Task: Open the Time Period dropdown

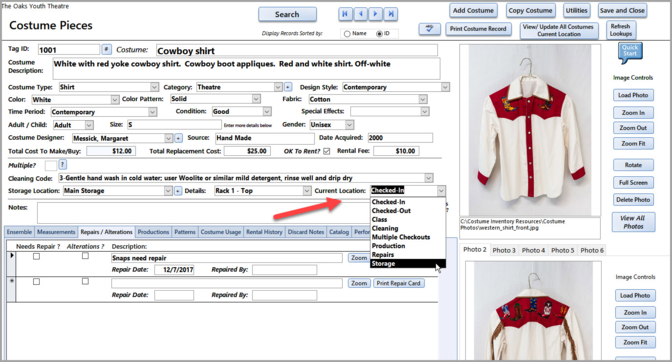Action: coord(152,112)
